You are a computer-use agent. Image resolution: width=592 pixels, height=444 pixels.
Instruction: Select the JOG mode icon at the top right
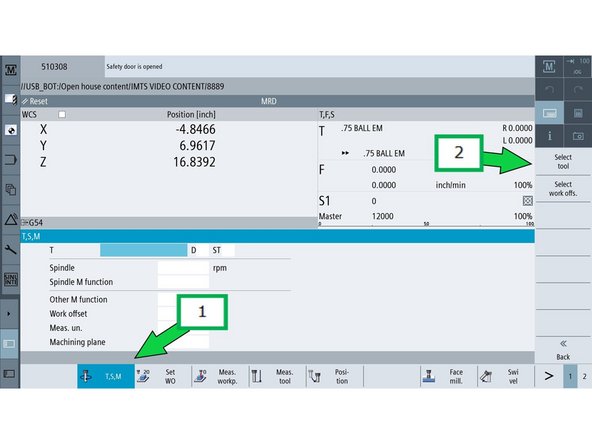pyautogui.click(x=578, y=66)
